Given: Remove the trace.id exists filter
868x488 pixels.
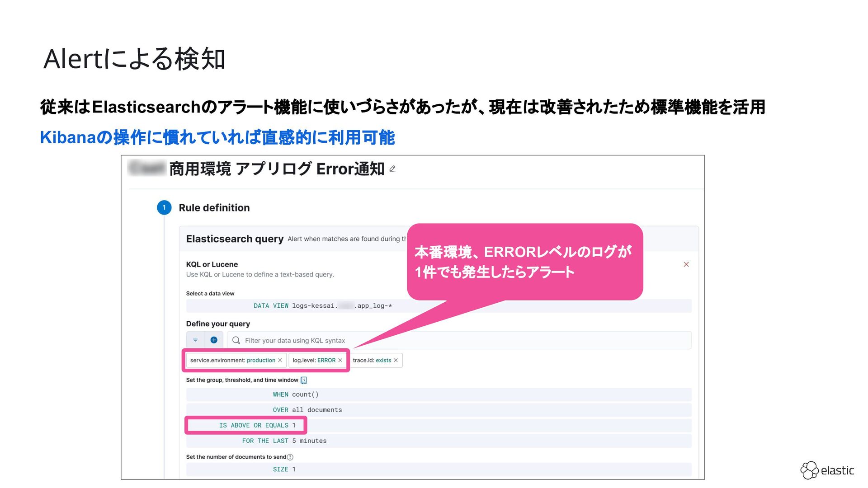Looking at the screenshot, I should [x=396, y=360].
